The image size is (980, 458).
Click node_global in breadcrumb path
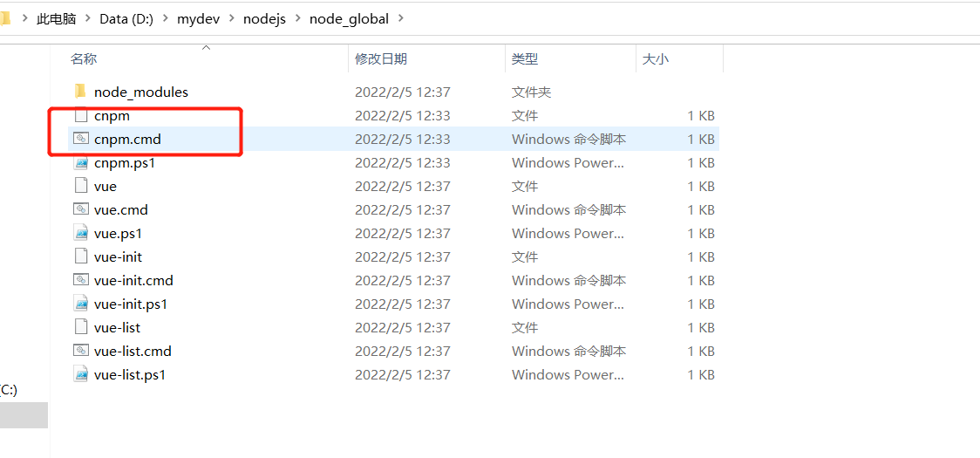[x=349, y=19]
